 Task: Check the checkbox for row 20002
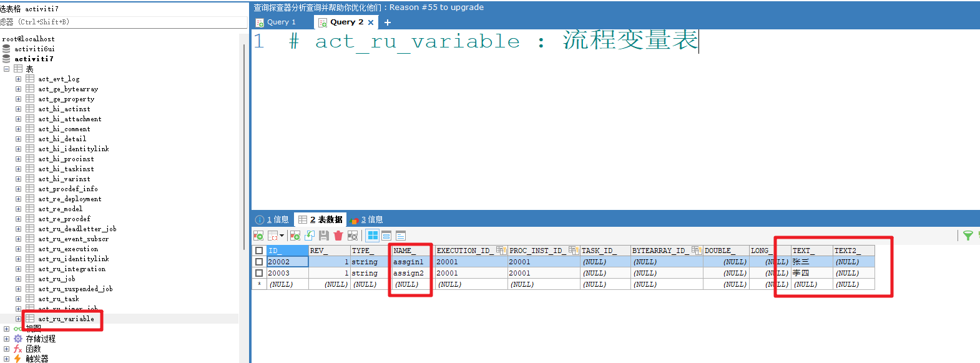259,262
